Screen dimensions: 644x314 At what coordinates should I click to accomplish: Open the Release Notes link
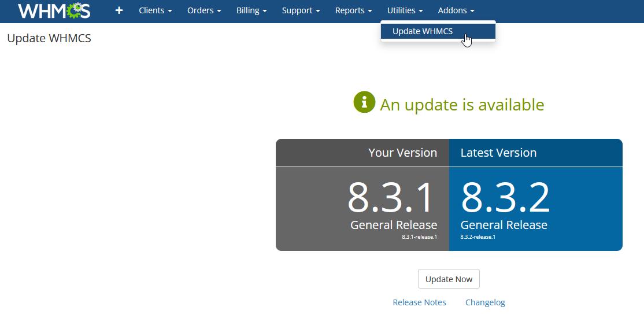click(x=419, y=302)
